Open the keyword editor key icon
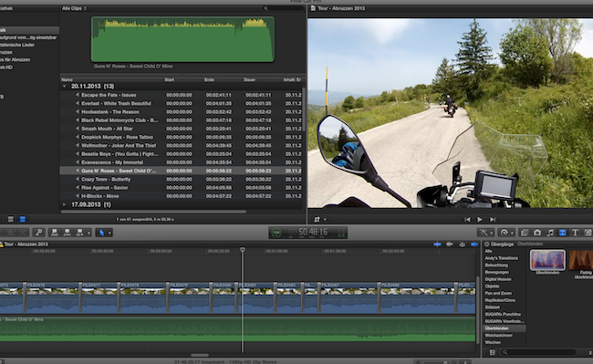The height and width of the screenshot is (364, 593). coord(38,233)
